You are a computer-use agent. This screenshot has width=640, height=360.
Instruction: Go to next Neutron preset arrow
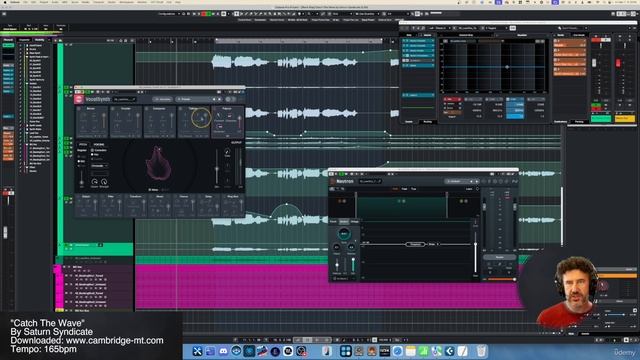[x=476, y=181]
